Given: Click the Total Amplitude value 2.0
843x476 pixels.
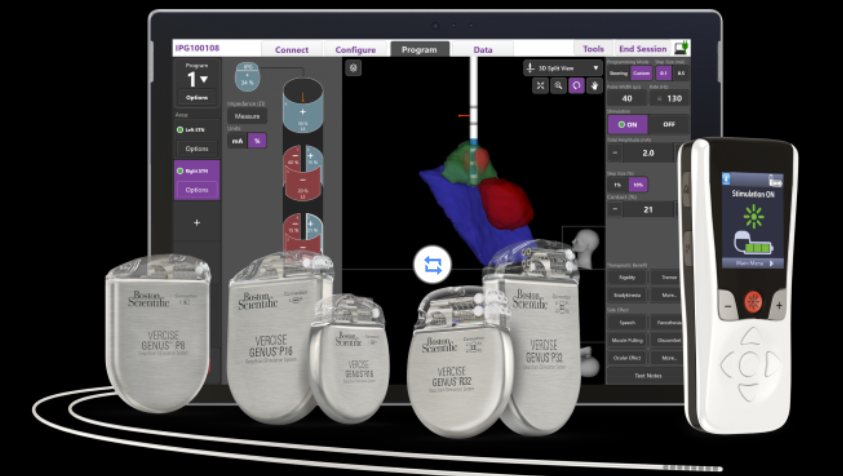Looking at the screenshot, I should [x=648, y=153].
